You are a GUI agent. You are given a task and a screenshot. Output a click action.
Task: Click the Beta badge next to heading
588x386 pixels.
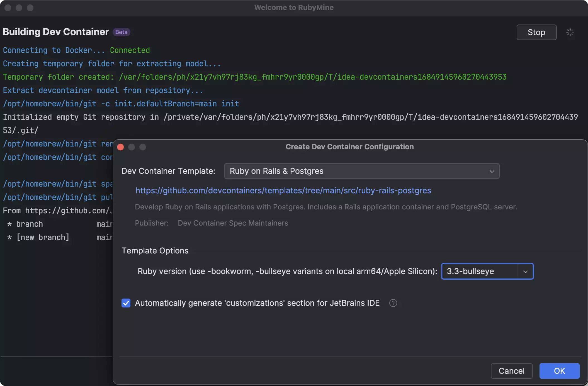click(x=121, y=32)
